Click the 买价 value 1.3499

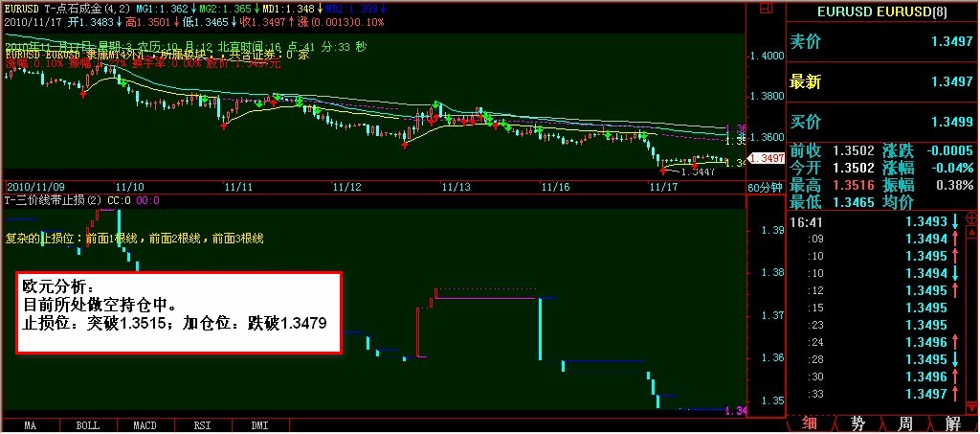point(952,122)
